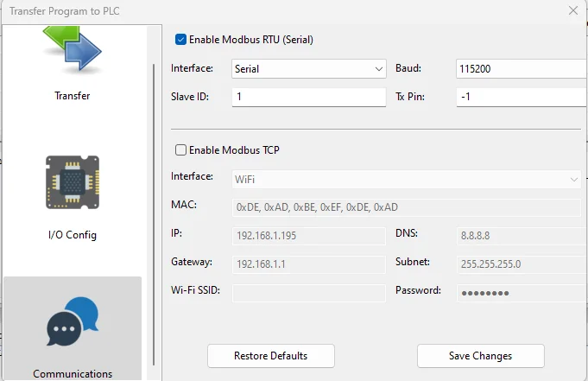Click the "Transfer Program to PLC" title
Screen dimensions: 588x381
click(65, 11)
